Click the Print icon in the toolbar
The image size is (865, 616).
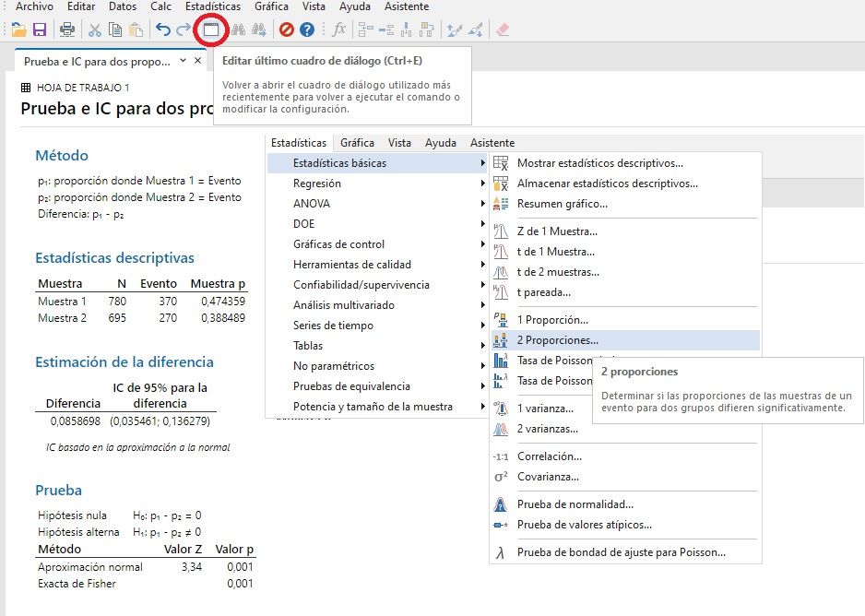point(67,30)
